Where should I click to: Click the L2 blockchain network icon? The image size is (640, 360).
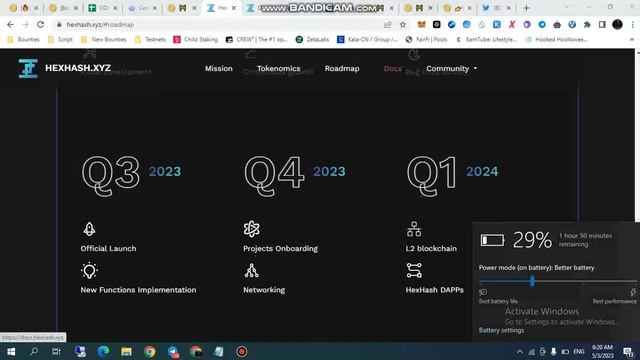click(414, 229)
